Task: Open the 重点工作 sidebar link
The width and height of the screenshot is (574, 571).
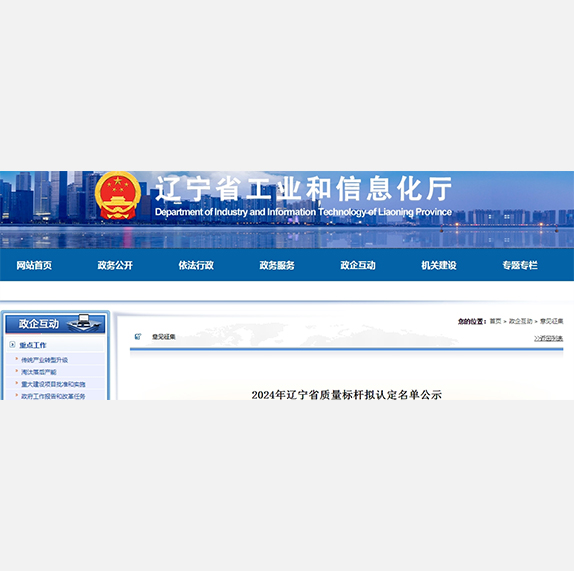Action: (33, 345)
